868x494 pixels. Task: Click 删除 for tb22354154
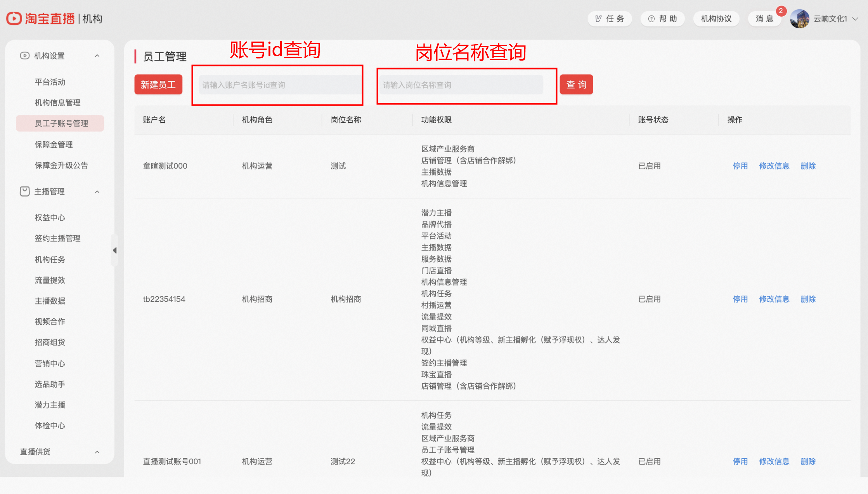tap(808, 299)
